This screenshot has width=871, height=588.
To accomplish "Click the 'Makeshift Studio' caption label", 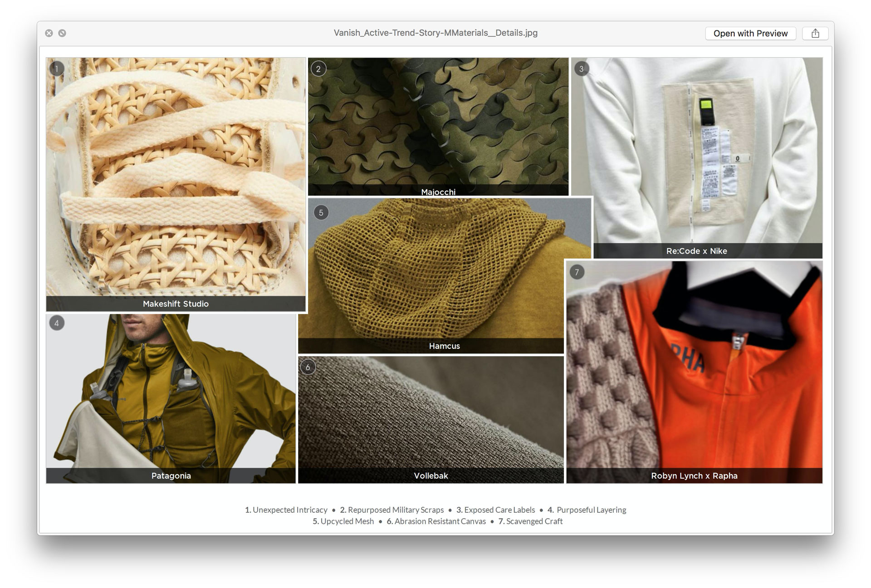I will (176, 304).
